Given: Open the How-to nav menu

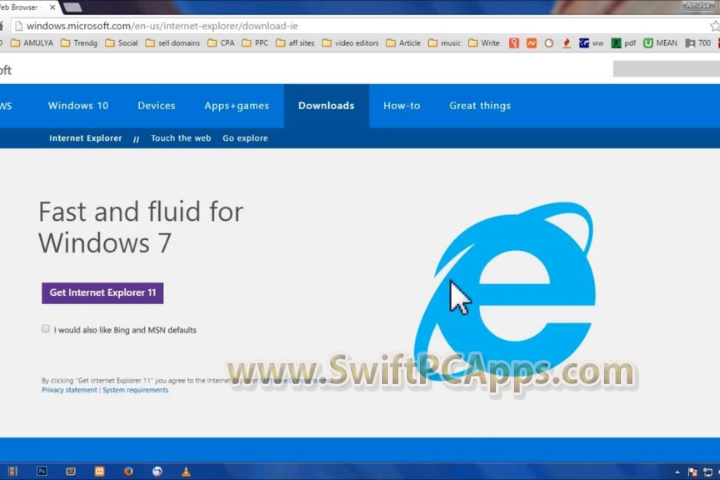Looking at the screenshot, I should (x=402, y=106).
